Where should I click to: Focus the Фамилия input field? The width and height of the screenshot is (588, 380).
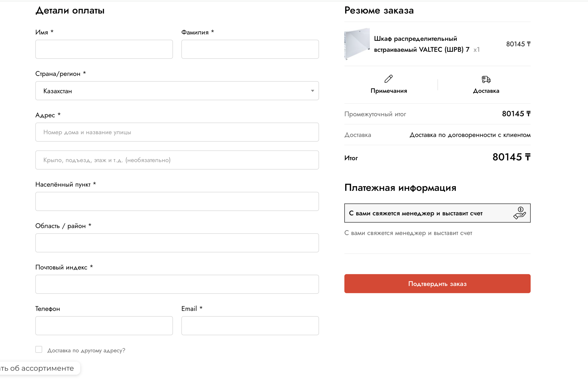click(250, 49)
